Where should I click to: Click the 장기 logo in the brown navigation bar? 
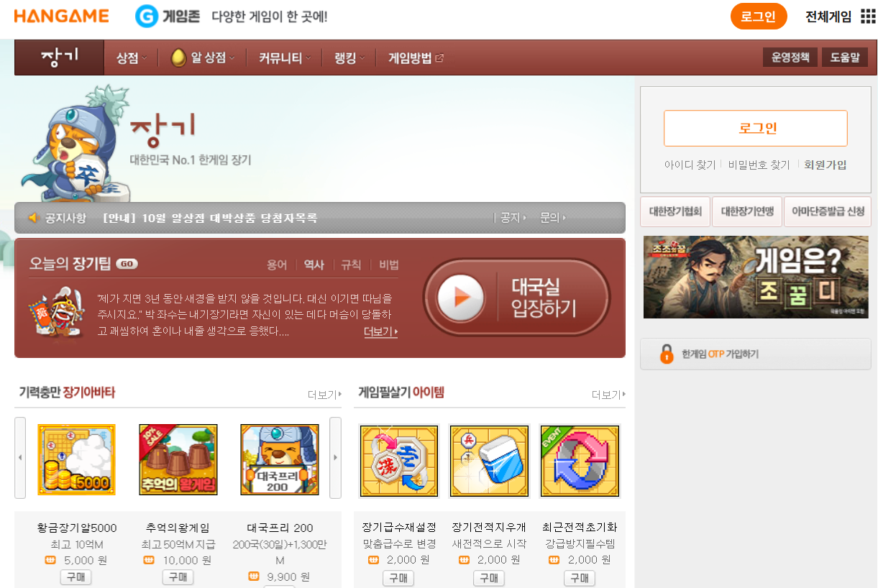[x=60, y=58]
